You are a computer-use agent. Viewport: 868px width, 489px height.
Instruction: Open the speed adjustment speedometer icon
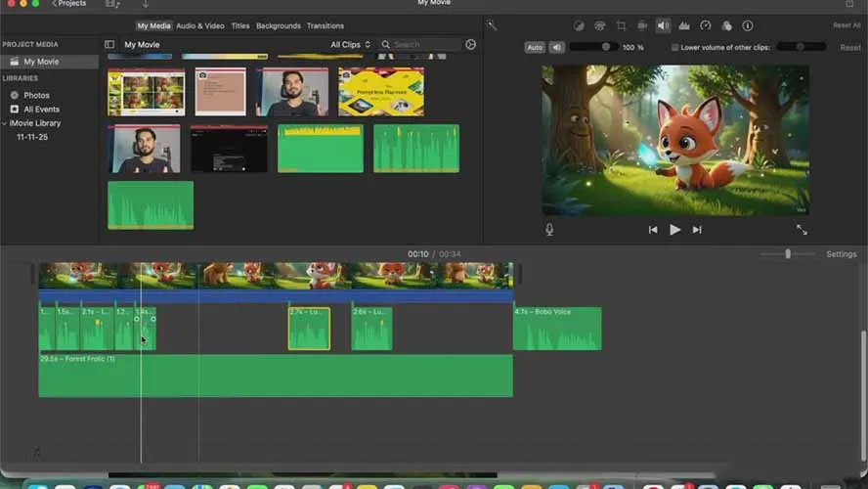(x=706, y=25)
